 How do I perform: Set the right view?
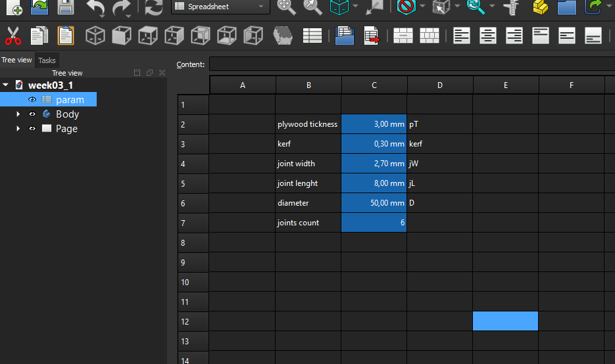pyautogui.click(x=174, y=35)
